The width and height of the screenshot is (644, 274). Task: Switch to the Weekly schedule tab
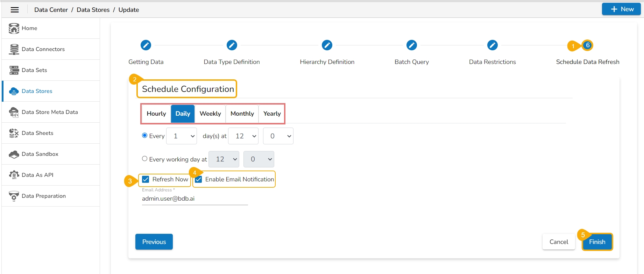(x=210, y=114)
